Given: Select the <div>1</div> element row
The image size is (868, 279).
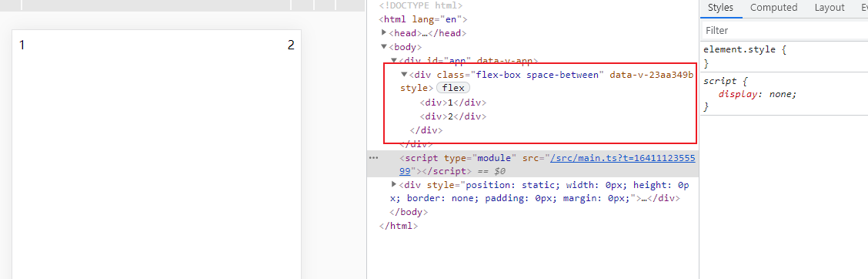Looking at the screenshot, I should pos(452,102).
